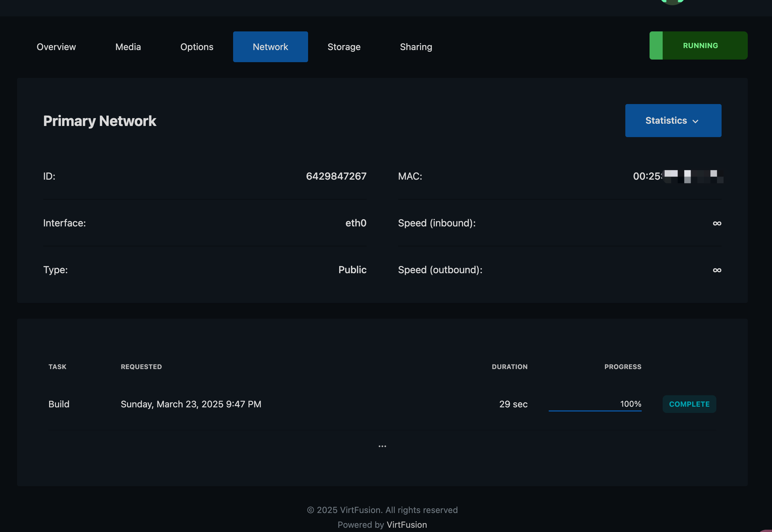Click the 29 sec duration
Screen dimensions: 772x532
click(513, 404)
